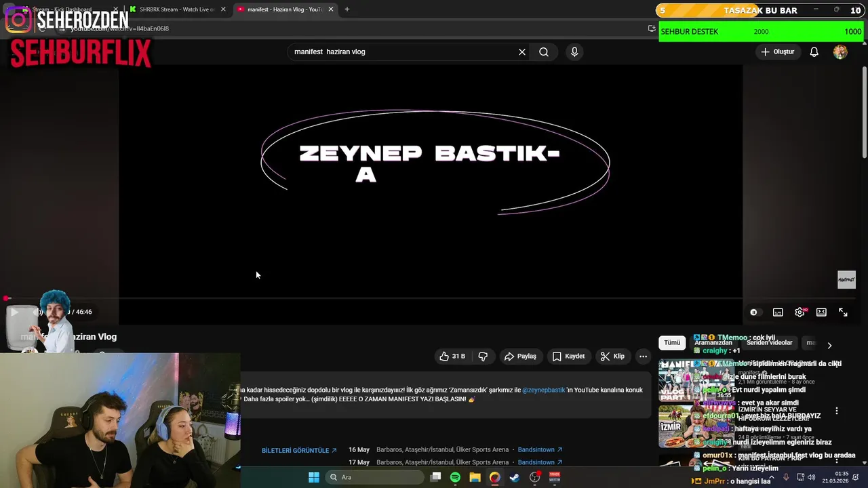The width and height of the screenshot is (868, 488).
Task: Open Spotify from the taskbar
Action: [x=455, y=477]
